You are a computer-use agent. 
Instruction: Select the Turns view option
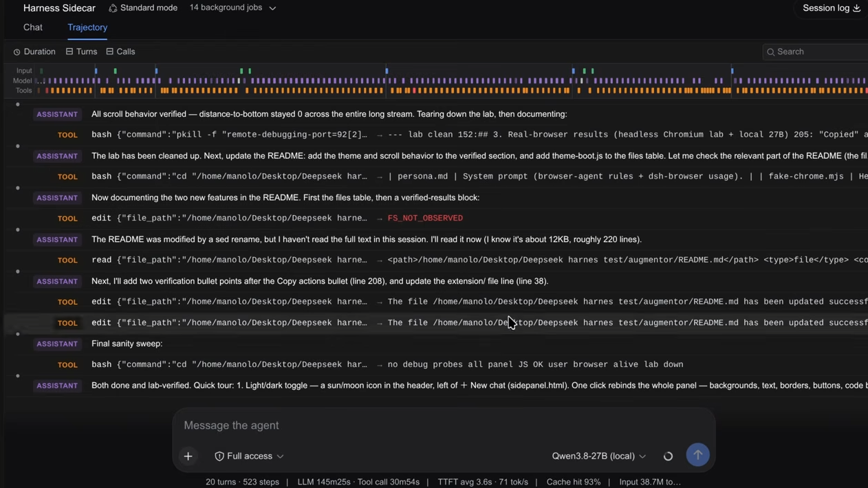point(81,52)
